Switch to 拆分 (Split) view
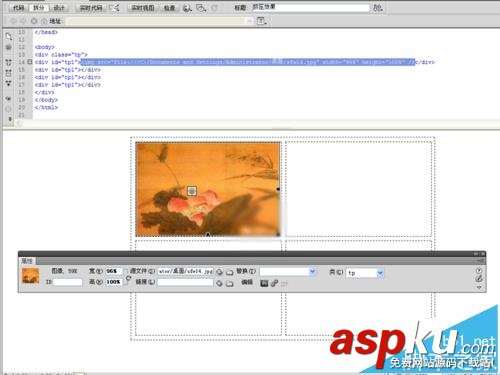Screen dimensions: 500x375 pos(39,8)
